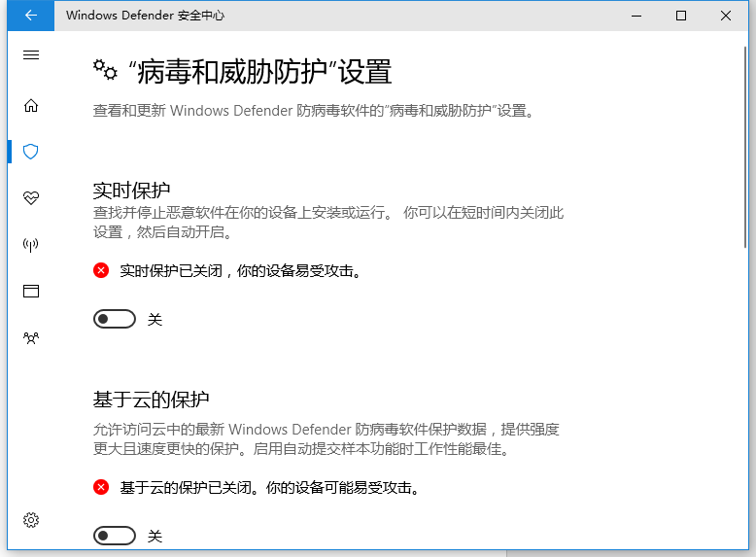This screenshot has height=557, width=756.
Task: Open App & browser control window icon
Action: (x=31, y=291)
